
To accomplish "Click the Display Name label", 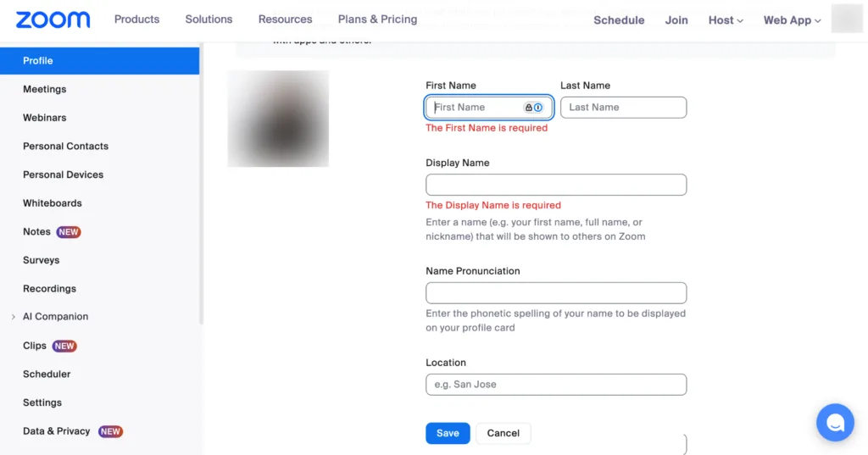I will pos(457,163).
